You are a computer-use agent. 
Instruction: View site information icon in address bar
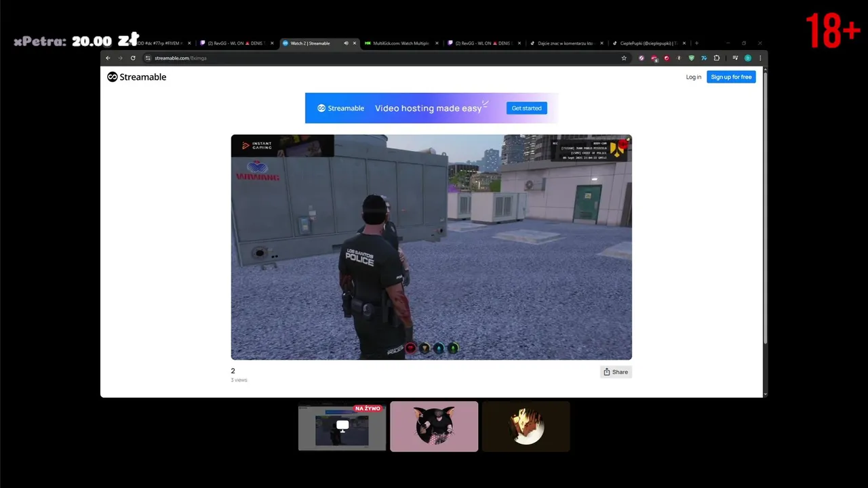coord(148,58)
